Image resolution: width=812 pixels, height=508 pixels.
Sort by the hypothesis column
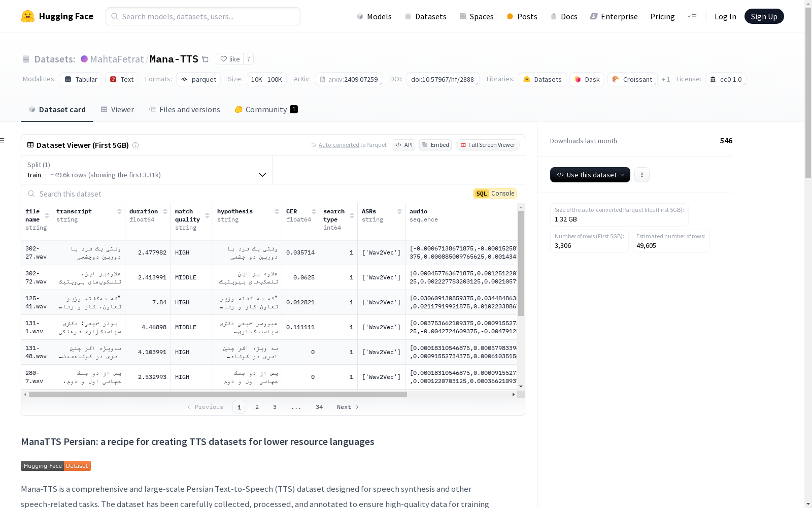click(277, 211)
